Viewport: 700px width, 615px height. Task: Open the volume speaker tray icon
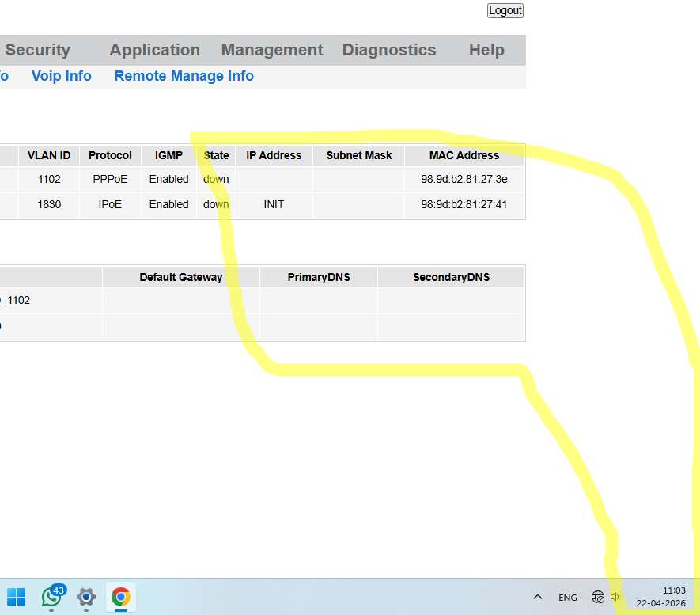(x=615, y=597)
